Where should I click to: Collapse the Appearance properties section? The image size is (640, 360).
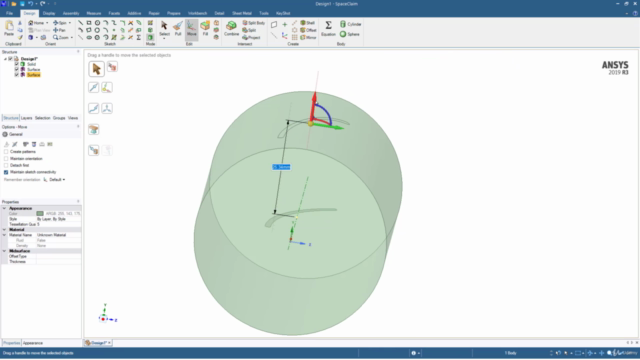(x=4, y=208)
